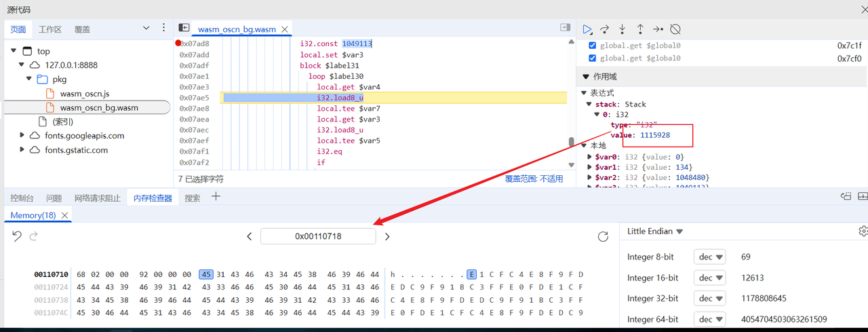This screenshot has height=332, width=868.
Task: Switch to the 控制台 tab
Action: 22,198
